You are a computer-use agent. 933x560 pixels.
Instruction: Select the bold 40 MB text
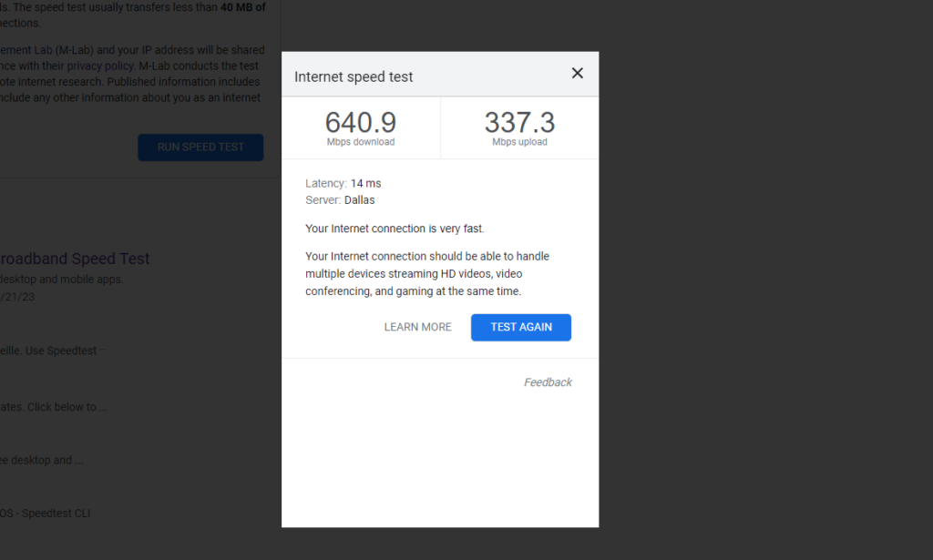point(237,6)
